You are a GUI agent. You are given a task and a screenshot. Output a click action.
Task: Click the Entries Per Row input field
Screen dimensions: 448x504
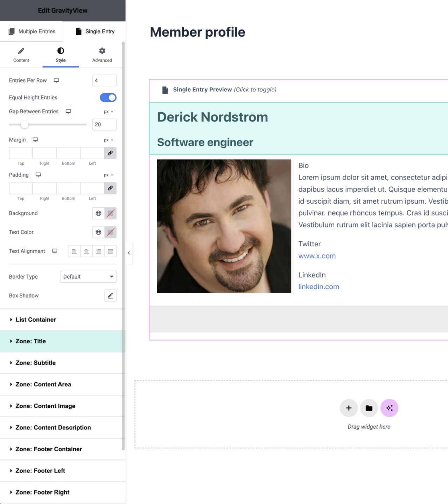pyautogui.click(x=104, y=80)
